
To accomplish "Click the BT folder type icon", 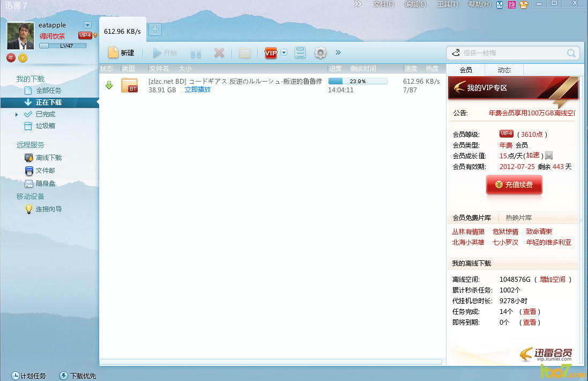I will coord(130,85).
